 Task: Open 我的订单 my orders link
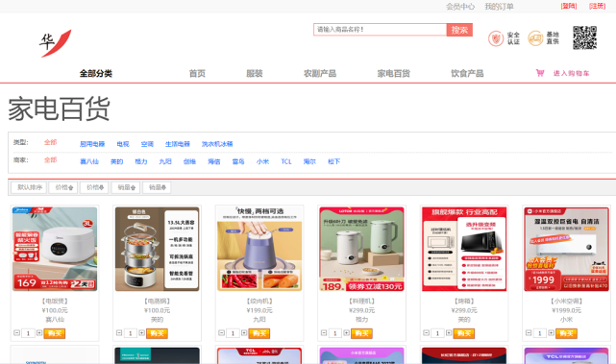(499, 7)
